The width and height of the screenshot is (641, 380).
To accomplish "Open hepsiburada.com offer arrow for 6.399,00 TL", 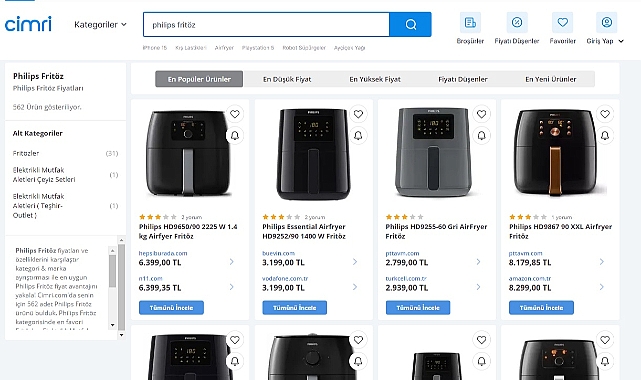I will [231, 262].
